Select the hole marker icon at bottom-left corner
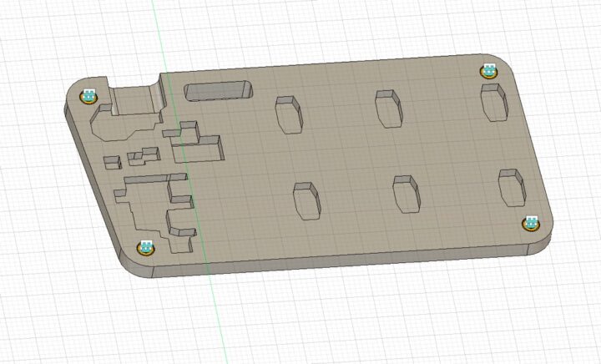 point(145,247)
